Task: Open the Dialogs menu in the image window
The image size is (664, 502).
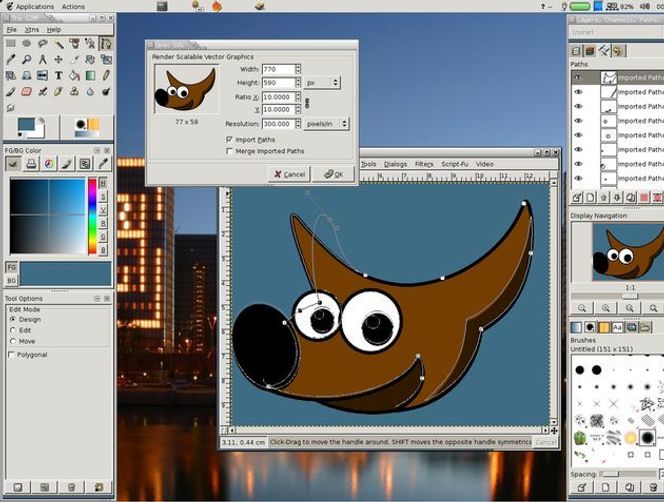Action: (x=396, y=164)
